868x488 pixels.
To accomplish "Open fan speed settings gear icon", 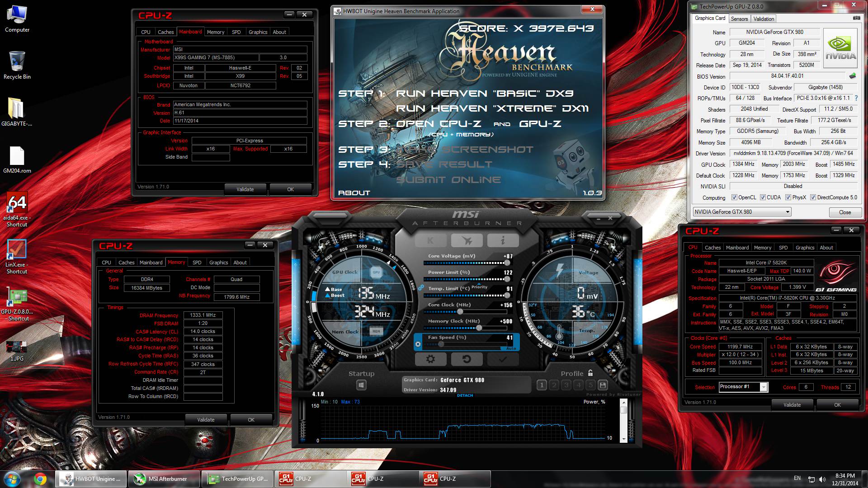I will click(418, 344).
